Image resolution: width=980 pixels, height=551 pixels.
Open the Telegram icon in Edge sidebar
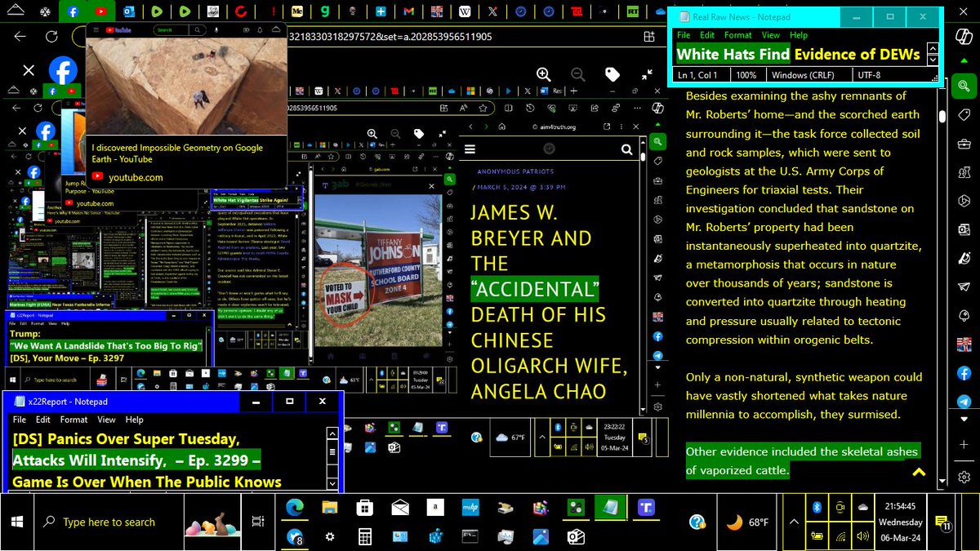coord(964,402)
